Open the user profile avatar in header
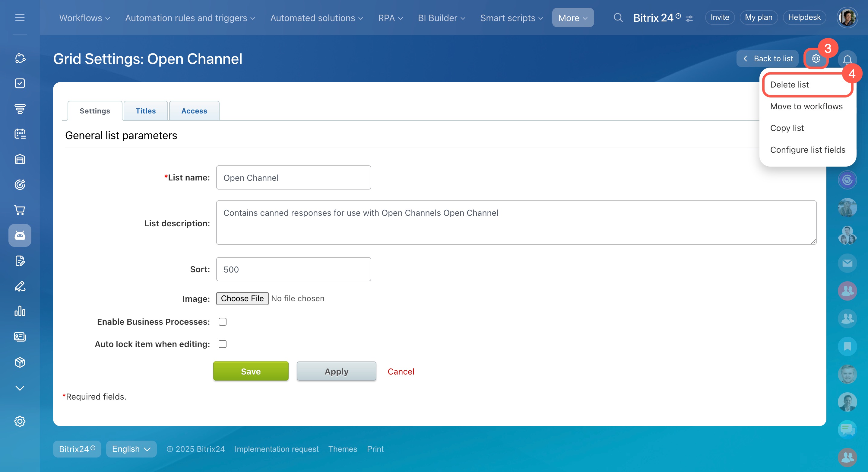Image resolution: width=868 pixels, height=472 pixels. click(x=847, y=18)
